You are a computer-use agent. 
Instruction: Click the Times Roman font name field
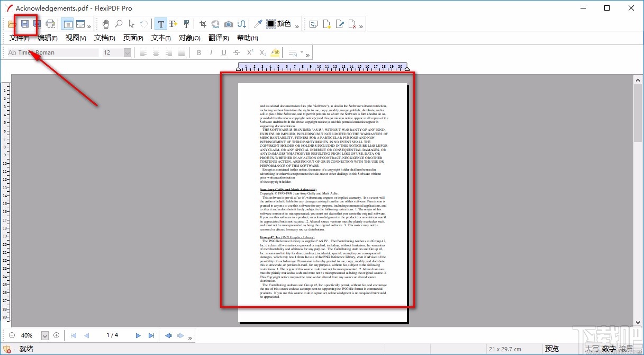tap(53, 52)
